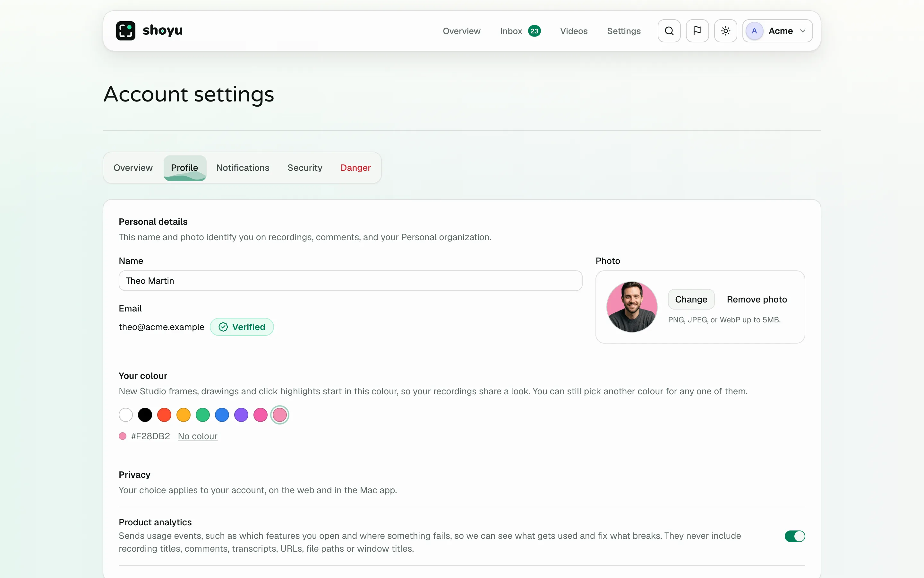Click Remove photo
This screenshot has height=578, width=924.
757,299
